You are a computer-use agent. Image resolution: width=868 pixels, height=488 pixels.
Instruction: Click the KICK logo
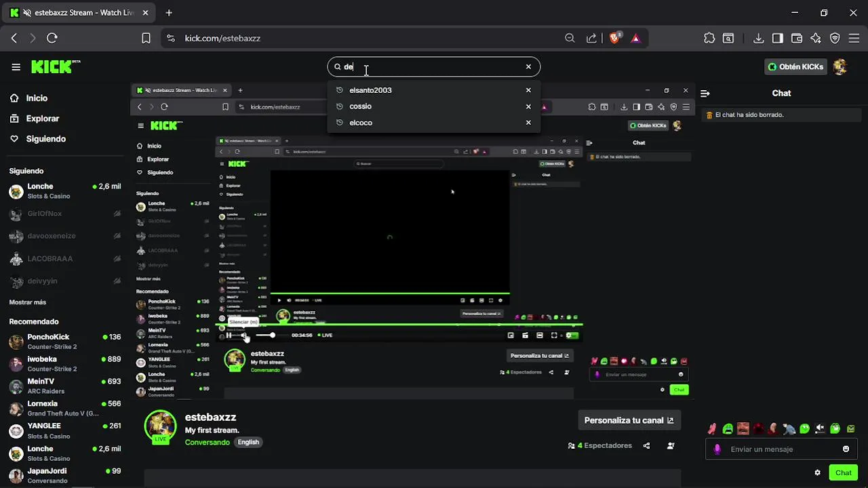[x=56, y=66]
